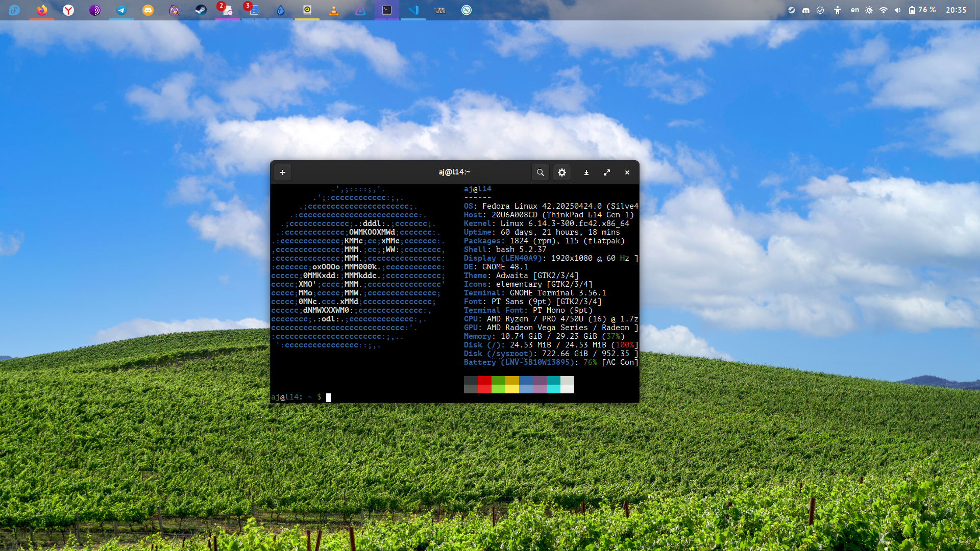Open the virtual machine manager icon
The height and width of the screenshot is (551, 980).
pyautogui.click(x=440, y=10)
